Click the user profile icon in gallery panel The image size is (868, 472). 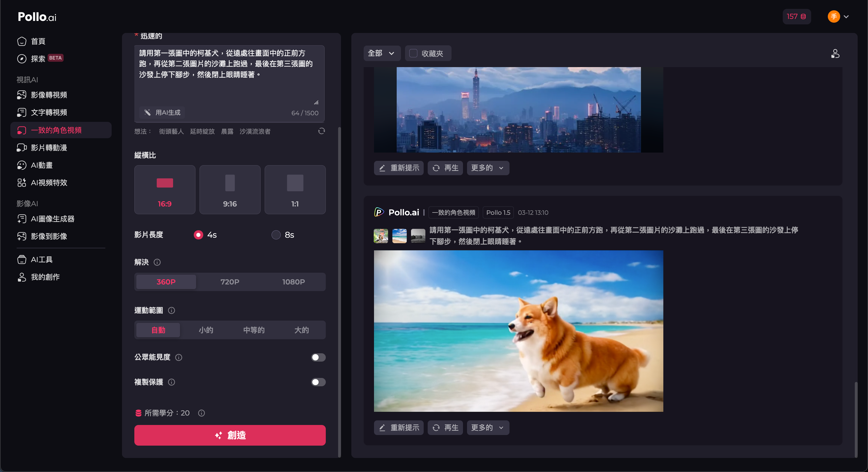pos(835,54)
